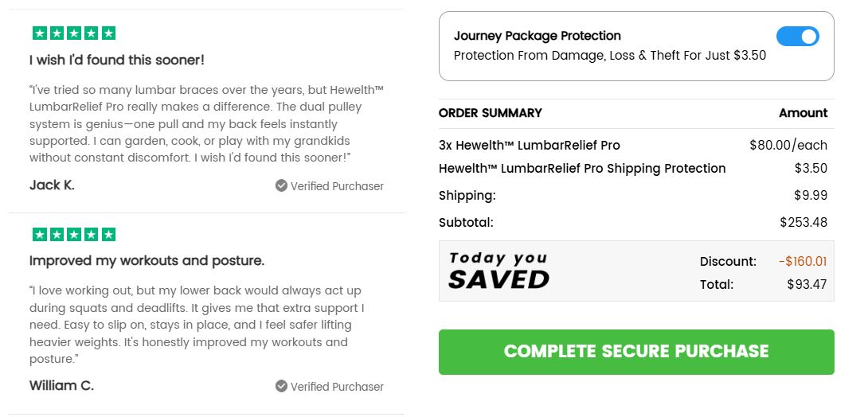Click reviewer name William C.
Screen dimensions: 868x417
[x=61, y=385]
